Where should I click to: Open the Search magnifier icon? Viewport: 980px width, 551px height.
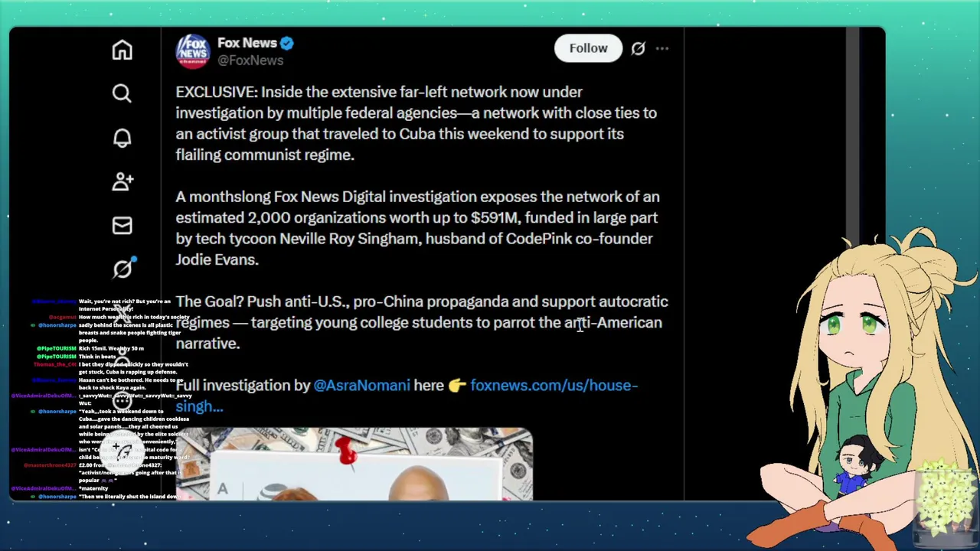122,93
